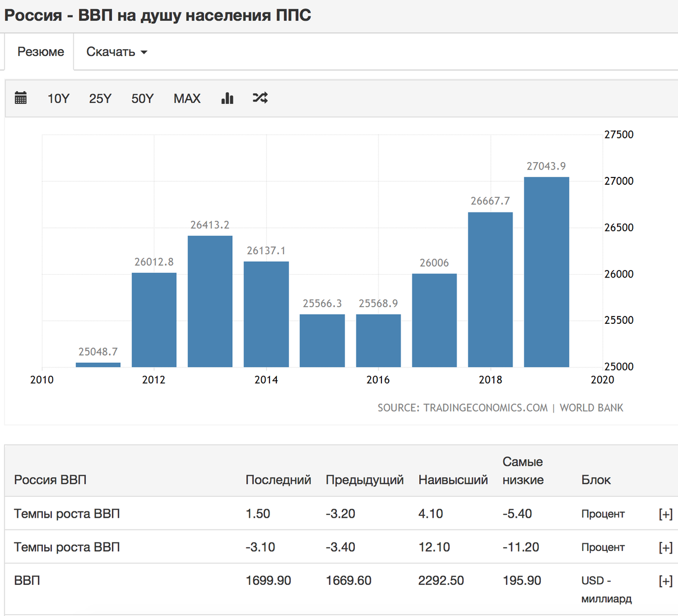Expand the row with -3.10 last value

tap(666, 547)
